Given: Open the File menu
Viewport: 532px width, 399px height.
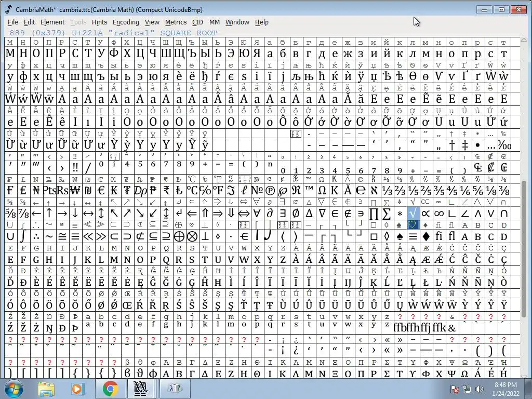Looking at the screenshot, I should pyautogui.click(x=13, y=22).
